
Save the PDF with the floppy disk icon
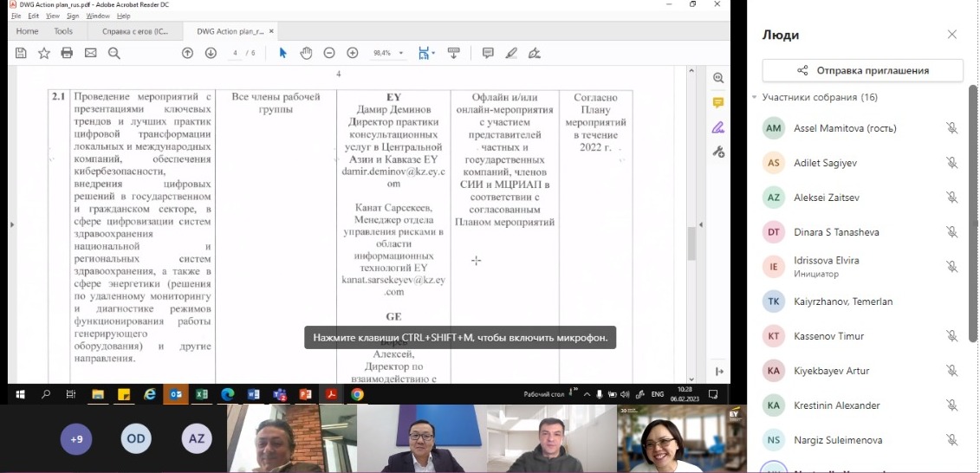21,53
